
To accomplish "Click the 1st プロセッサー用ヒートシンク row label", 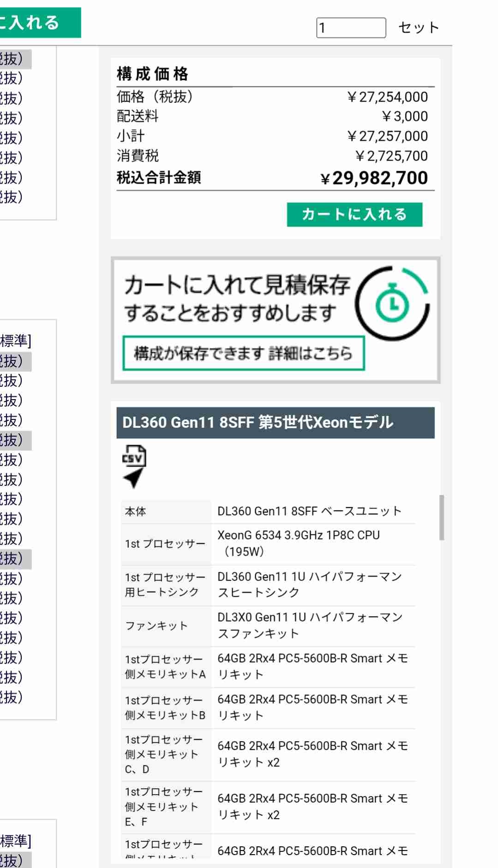I will [x=165, y=585].
